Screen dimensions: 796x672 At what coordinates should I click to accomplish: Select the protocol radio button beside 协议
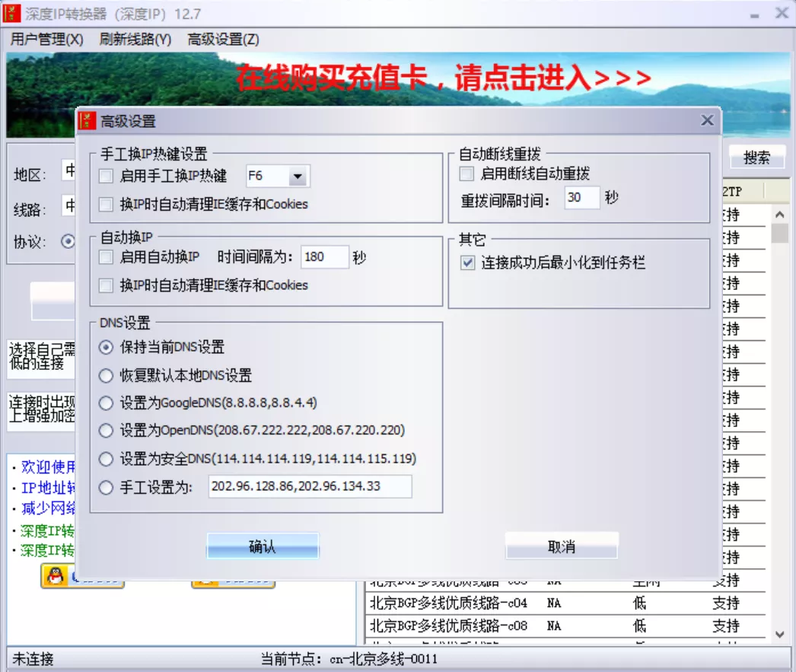pyautogui.click(x=68, y=241)
